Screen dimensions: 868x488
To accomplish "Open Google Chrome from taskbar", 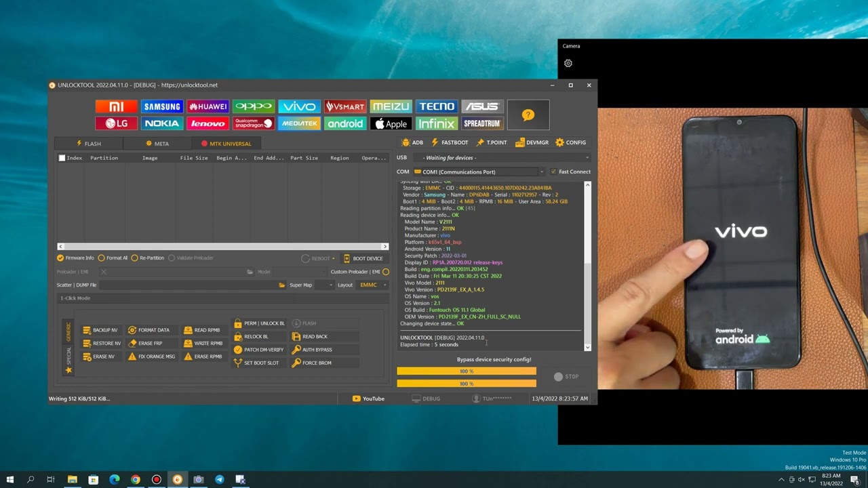I will click(x=136, y=480).
